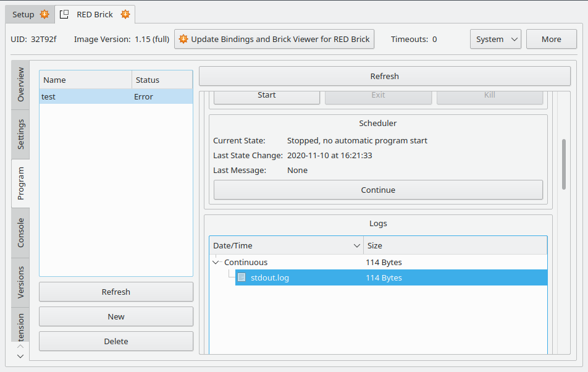Click the Timeouts: 0 text
Viewport: 588px width, 372px height.
[x=414, y=39]
